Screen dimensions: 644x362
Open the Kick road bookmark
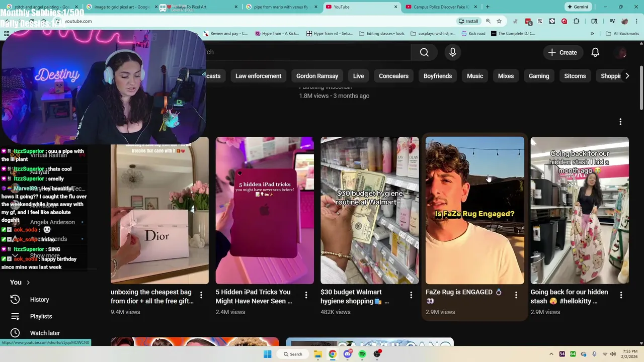tap(473, 34)
